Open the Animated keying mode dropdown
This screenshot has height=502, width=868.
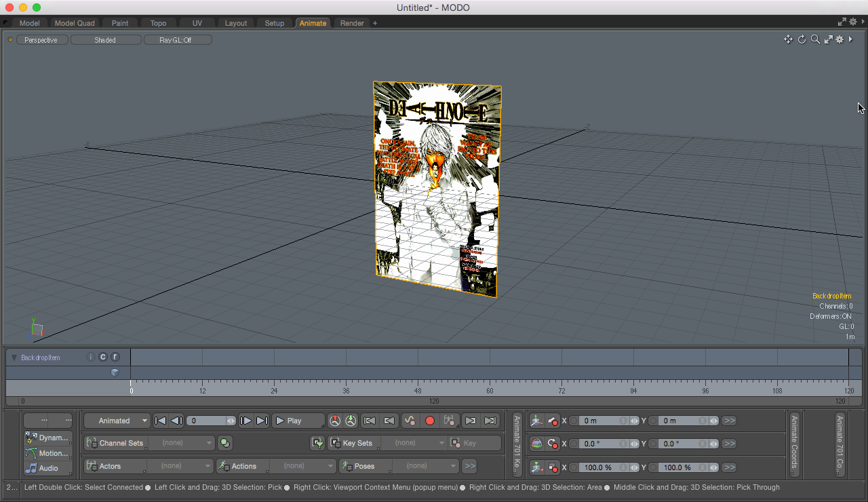click(x=116, y=421)
